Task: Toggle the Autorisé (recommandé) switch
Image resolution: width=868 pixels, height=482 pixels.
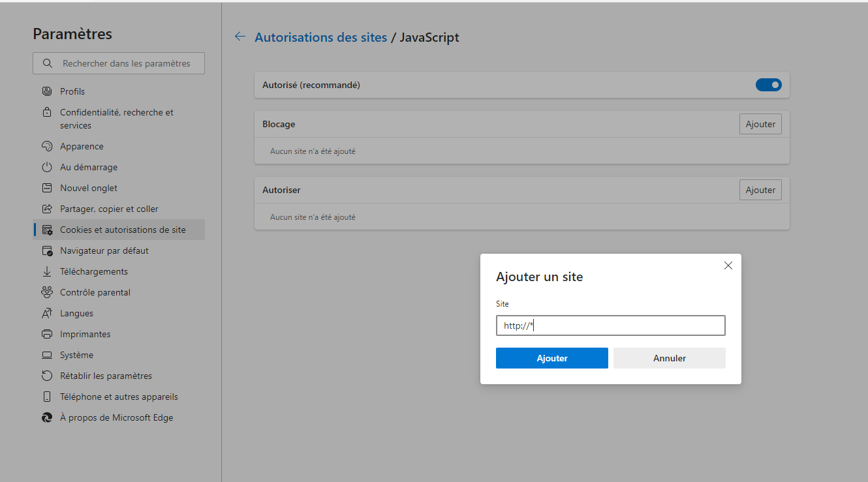Action: point(768,85)
